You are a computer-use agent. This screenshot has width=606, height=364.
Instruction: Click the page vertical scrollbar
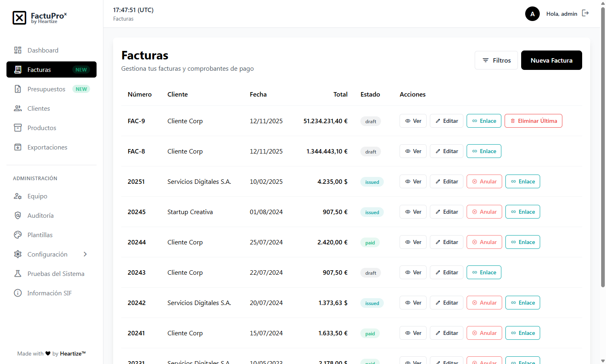(603, 145)
